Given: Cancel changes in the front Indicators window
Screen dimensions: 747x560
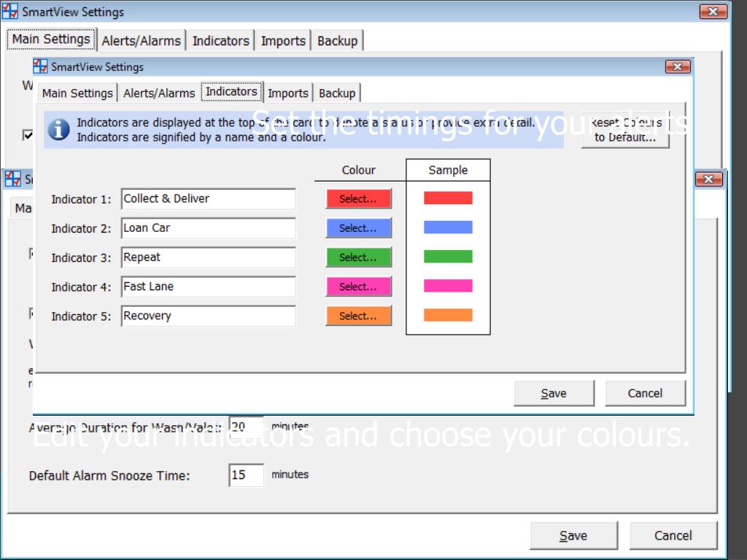Looking at the screenshot, I should pos(645,393).
